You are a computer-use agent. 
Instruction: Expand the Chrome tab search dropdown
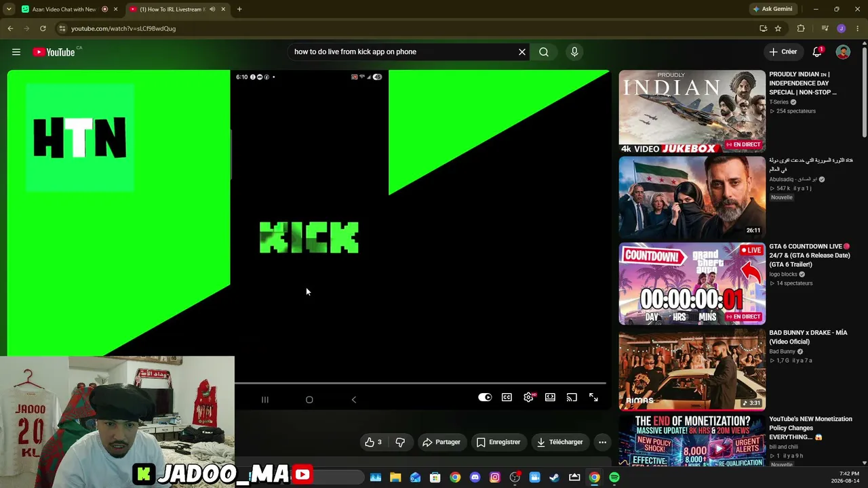pyautogui.click(x=9, y=9)
